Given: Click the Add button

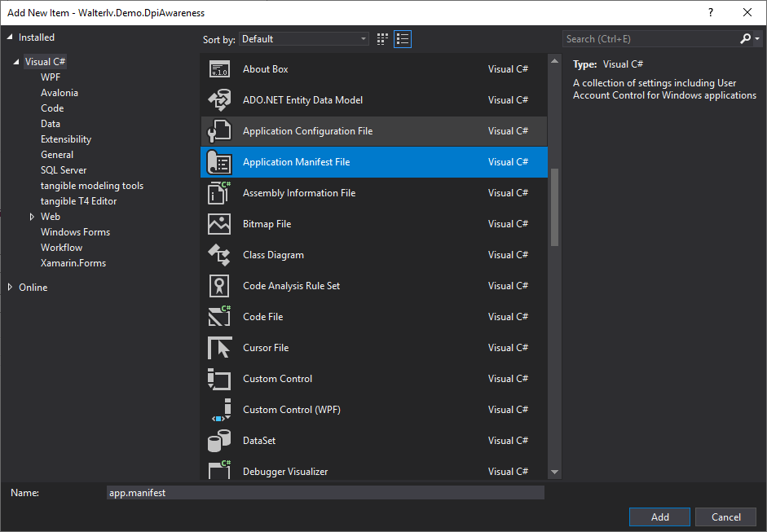Looking at the screenshot, I should click(x=659, y=517).
